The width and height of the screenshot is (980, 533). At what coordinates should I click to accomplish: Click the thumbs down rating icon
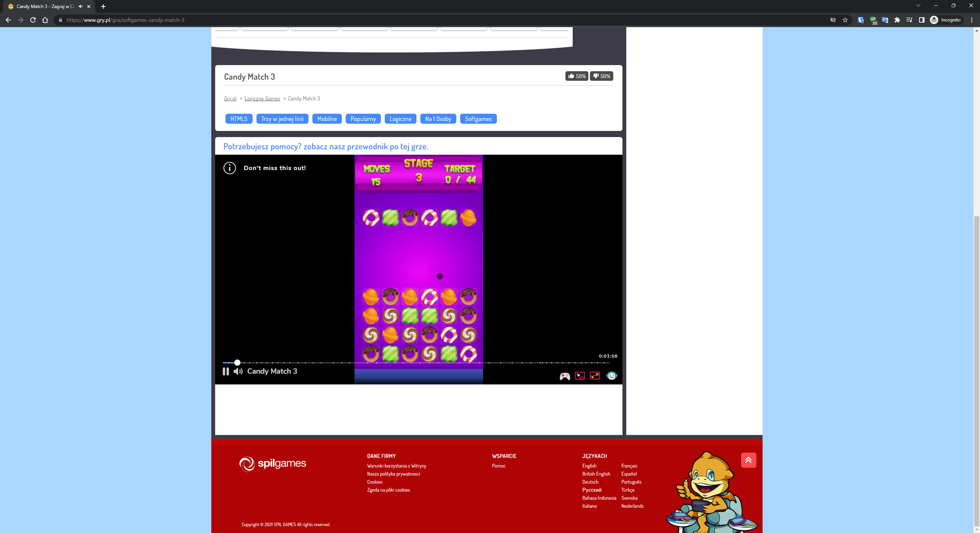tap(596, 76)
